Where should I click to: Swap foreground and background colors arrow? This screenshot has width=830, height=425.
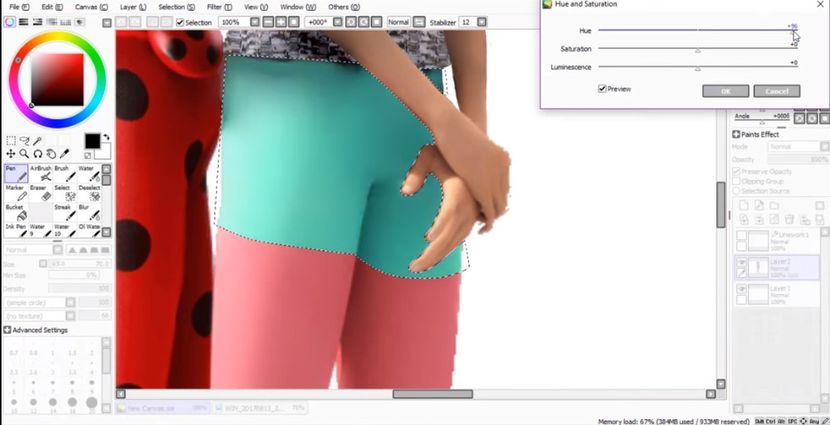tap(106, 137)
